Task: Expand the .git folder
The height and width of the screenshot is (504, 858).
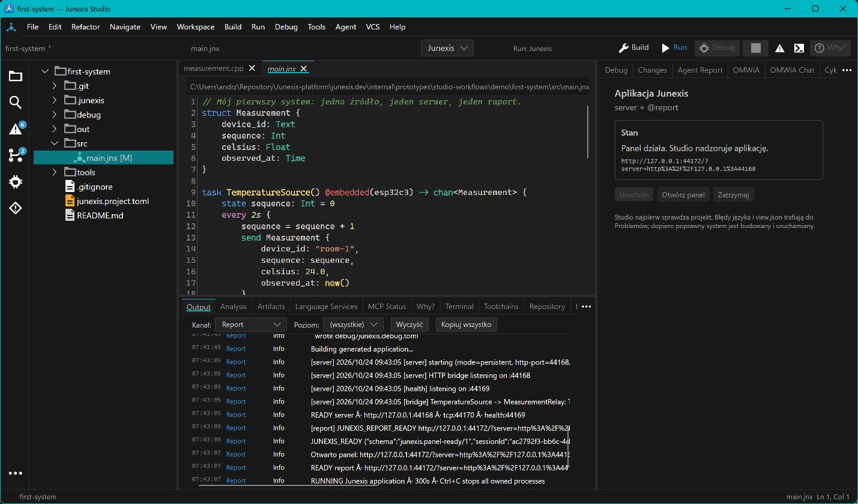Action: pyautogui.click(x=55, y=86)
